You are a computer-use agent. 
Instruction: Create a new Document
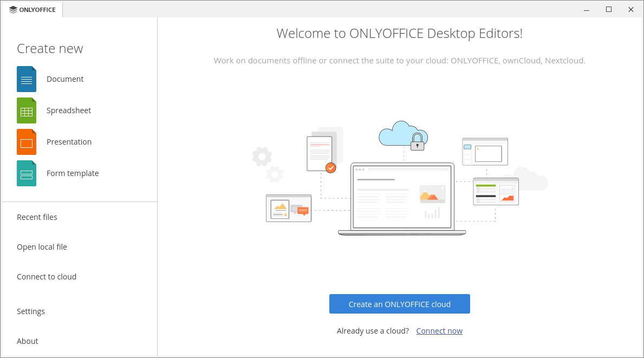coord(65,79)
